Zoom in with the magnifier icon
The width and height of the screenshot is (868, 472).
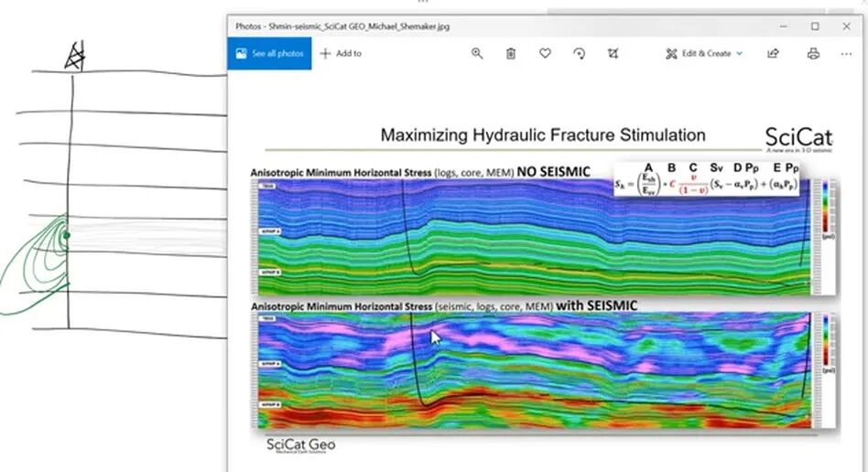click(477, 54)
